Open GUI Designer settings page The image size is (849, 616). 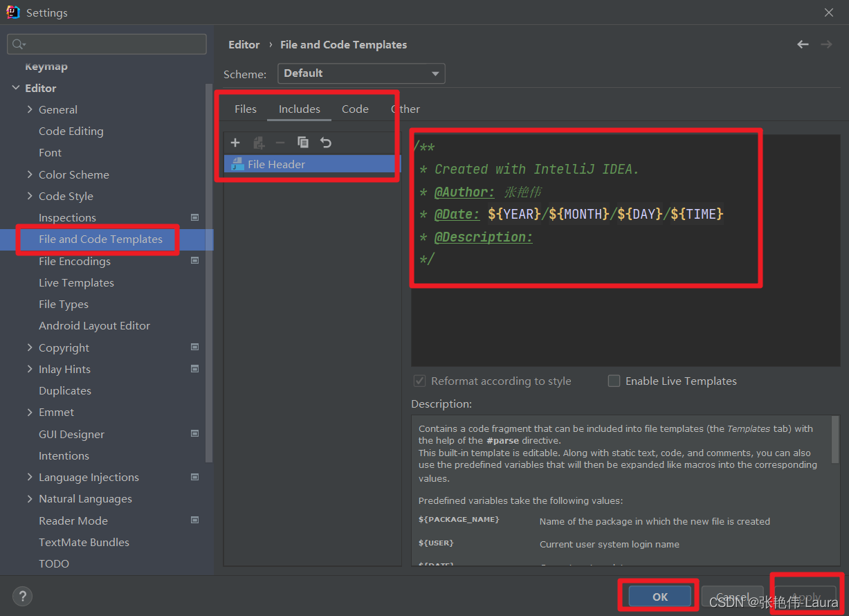[x=71, y=434]
